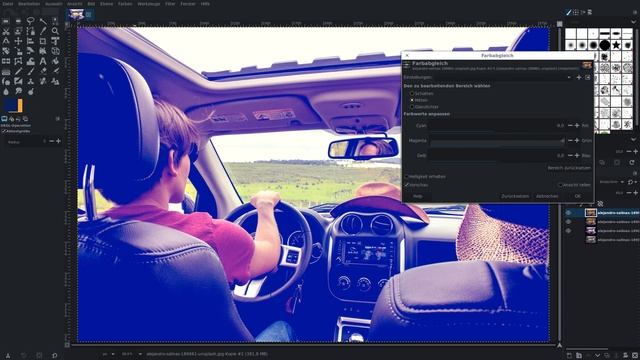Screen dimensions: 640x360
Task: Open the orange background color swatch
Action: (20, 105)
